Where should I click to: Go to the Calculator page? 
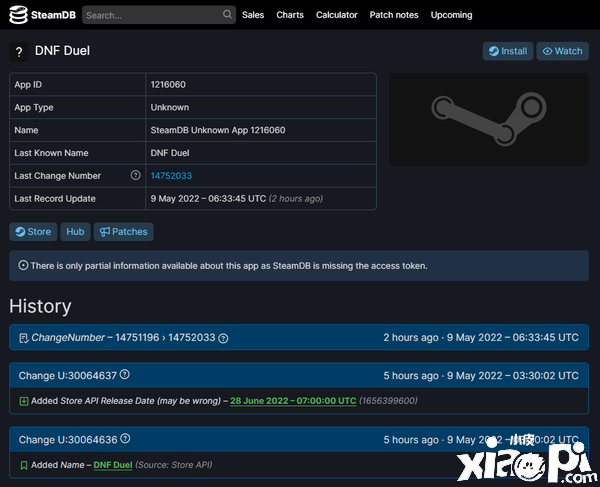click(337, 15)
